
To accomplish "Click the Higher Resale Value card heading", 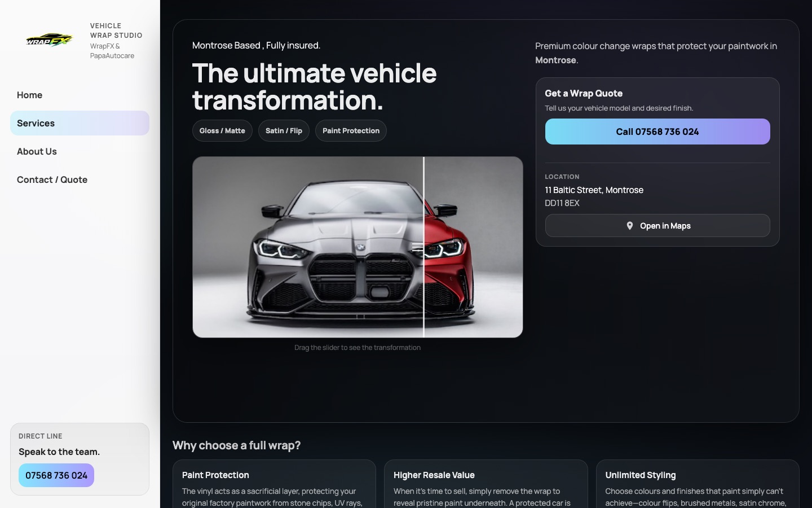I will pos(434,475).
